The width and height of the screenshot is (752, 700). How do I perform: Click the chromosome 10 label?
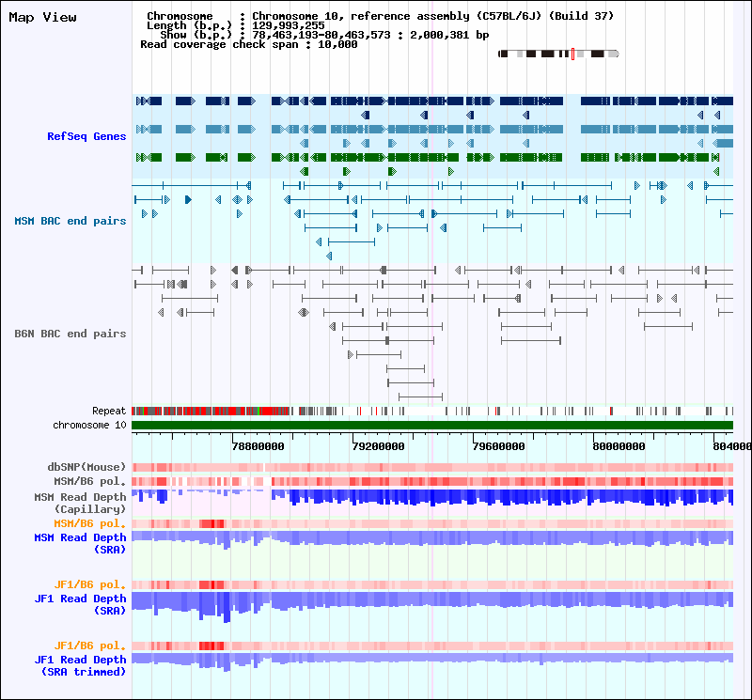[x=89, y=426]
